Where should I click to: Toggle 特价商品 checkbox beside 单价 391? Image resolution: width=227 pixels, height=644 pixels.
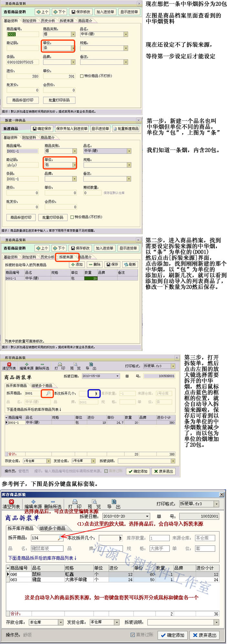point(82,76)
